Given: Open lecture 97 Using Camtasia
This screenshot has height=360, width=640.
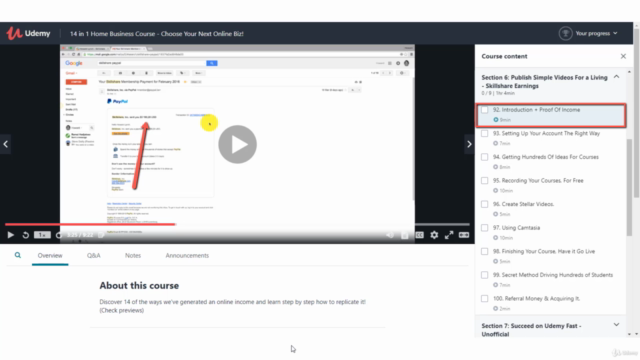Looking at the screenshot, I should point(551,233).
